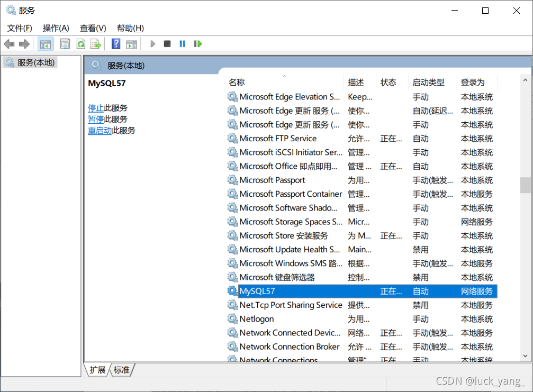The width and height of the screenshot is (533, 392).
Task: Click gear icon of Microsoft Passport Container
Action: 232,194
